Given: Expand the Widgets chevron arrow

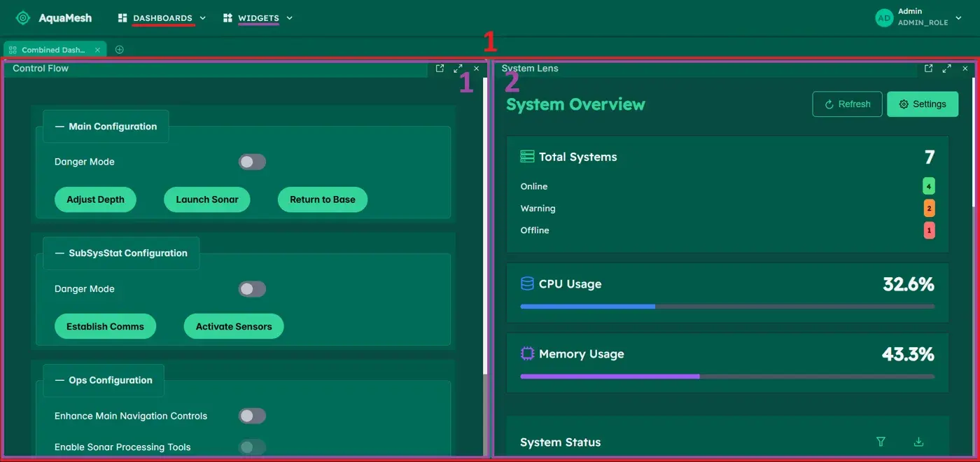Looking at the screenshot, I should (290, 18).
